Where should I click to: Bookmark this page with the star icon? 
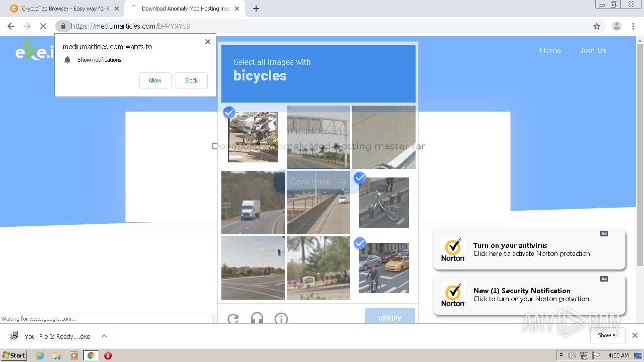597,26
